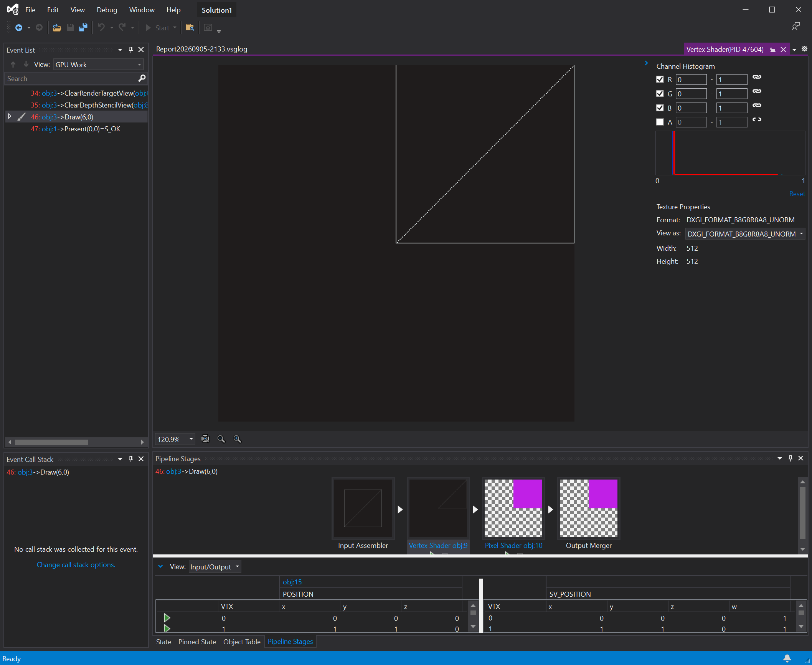Click the Vertex Shader obj:9 link

tap(438, 545)
